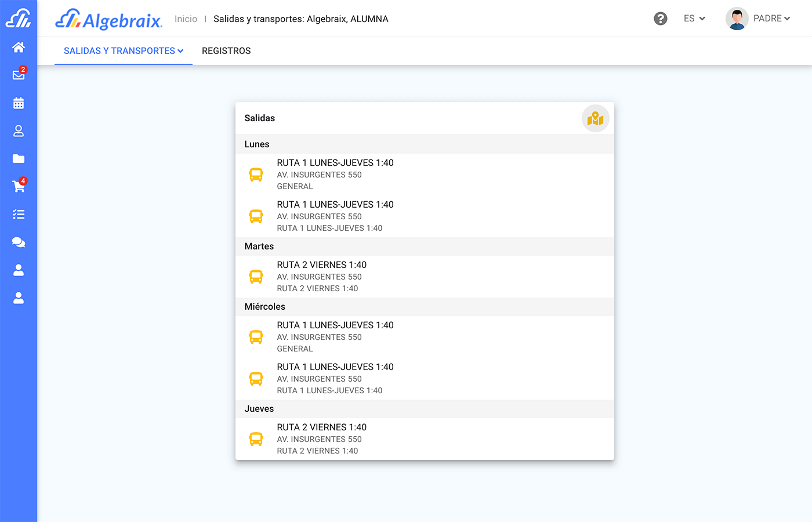Open the folder icon in sidebar
This screenshot has height=522, width=812.
pyautogui.click(x=19, y=159)
